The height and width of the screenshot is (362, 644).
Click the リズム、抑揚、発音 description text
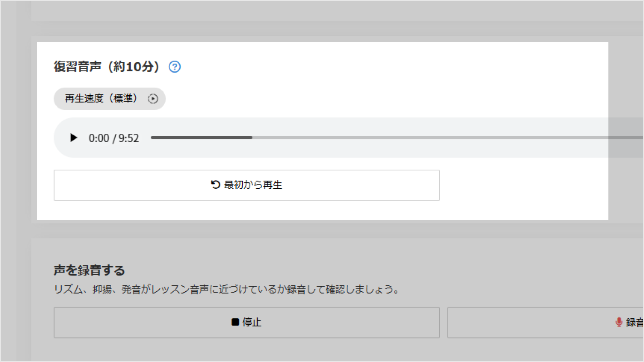[x=227, y=289]
